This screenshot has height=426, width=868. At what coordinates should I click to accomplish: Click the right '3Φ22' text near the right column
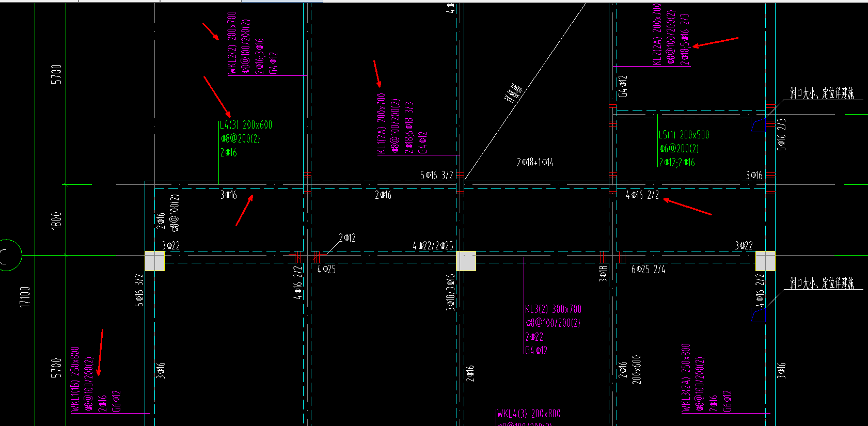[x=744, y=246]
